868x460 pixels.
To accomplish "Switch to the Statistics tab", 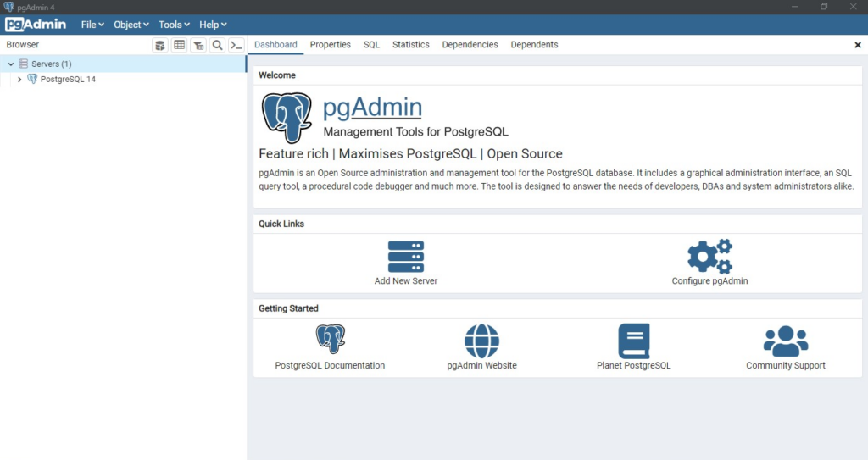I will coord(411,45).
